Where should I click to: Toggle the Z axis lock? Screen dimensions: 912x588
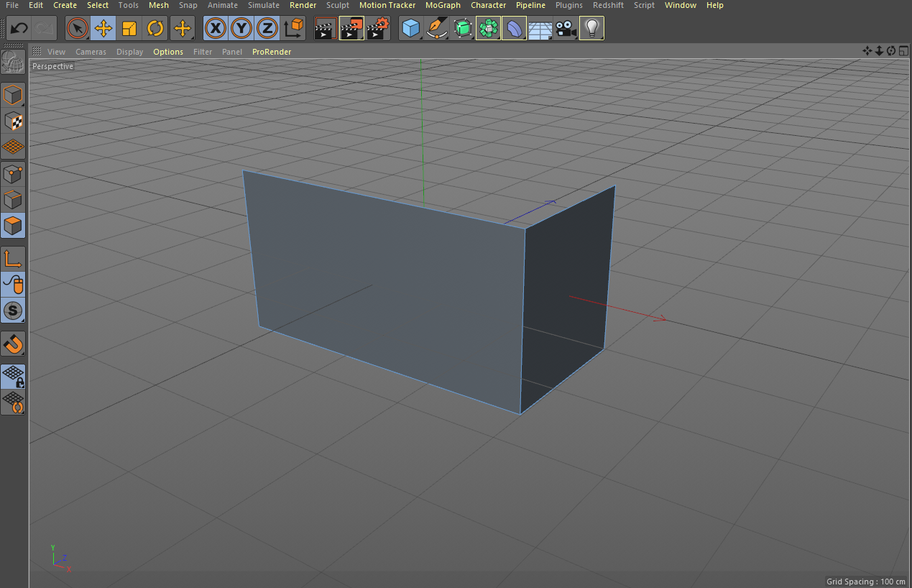(x=267, y=29)
